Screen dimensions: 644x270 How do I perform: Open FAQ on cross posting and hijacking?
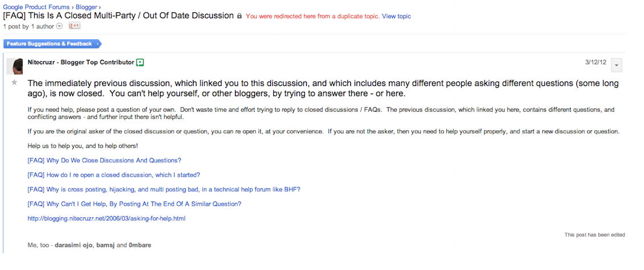(x=163, y=189)
